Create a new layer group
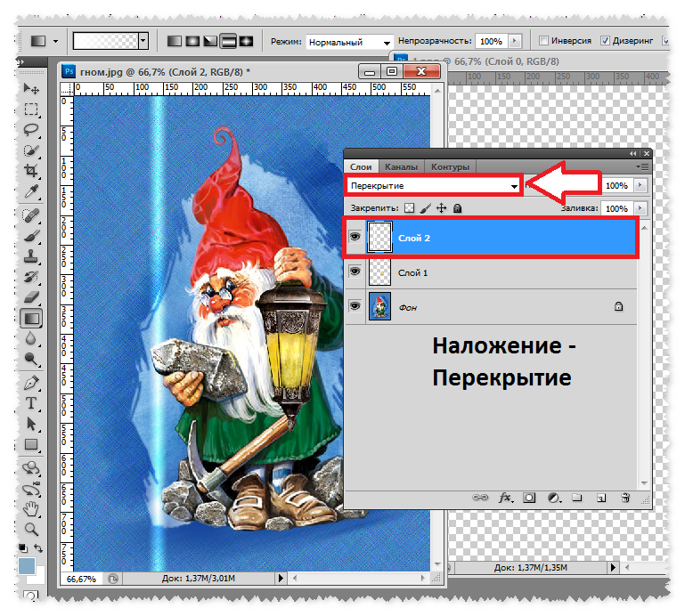The height and width of the screenshot is (616, 685). point(577,498)
